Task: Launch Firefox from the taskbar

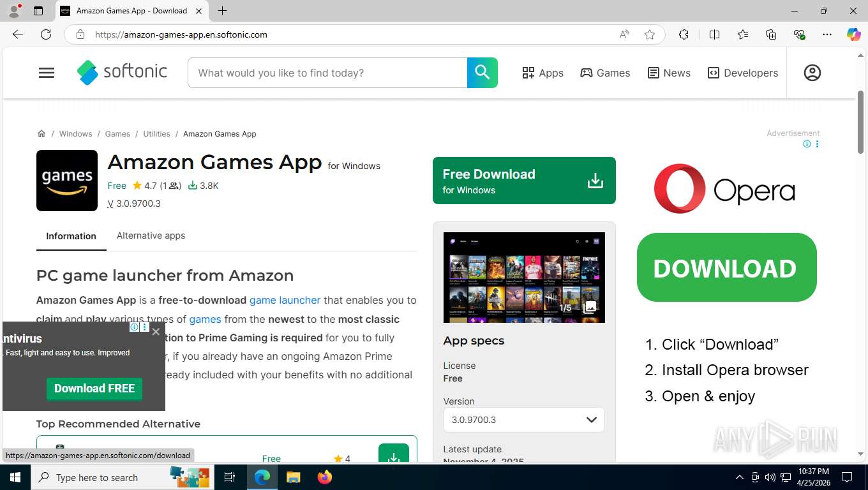Action: [x=325, y=477]
